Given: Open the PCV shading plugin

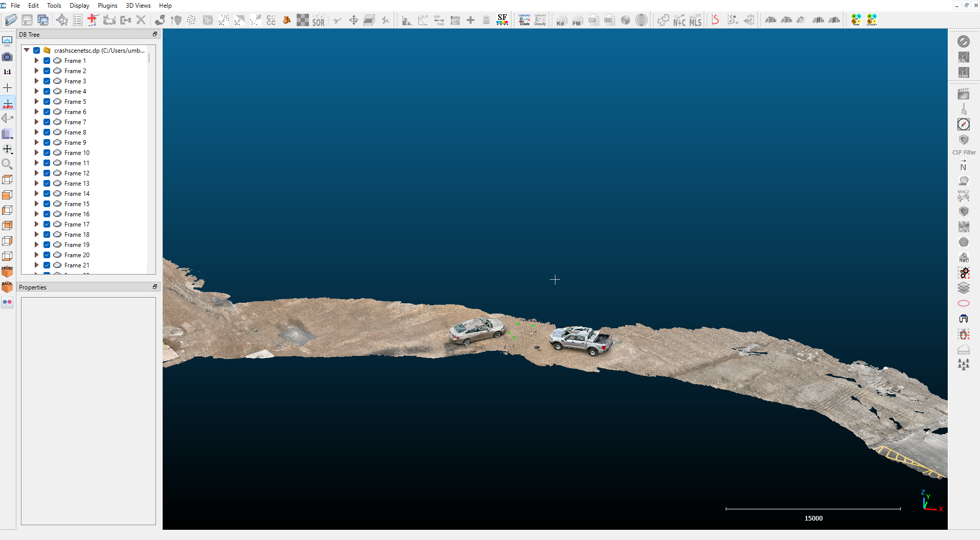Looking at the screenshot, I should 964,227.
